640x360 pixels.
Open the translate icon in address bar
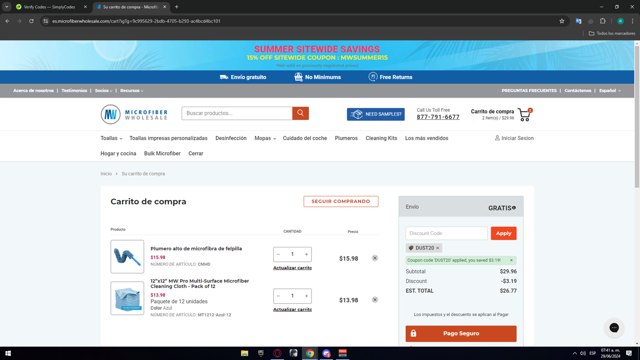coord(578,21)
